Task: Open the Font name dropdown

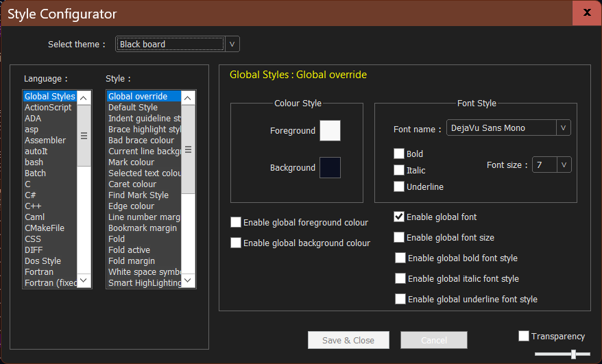Action: coord(508,128)
